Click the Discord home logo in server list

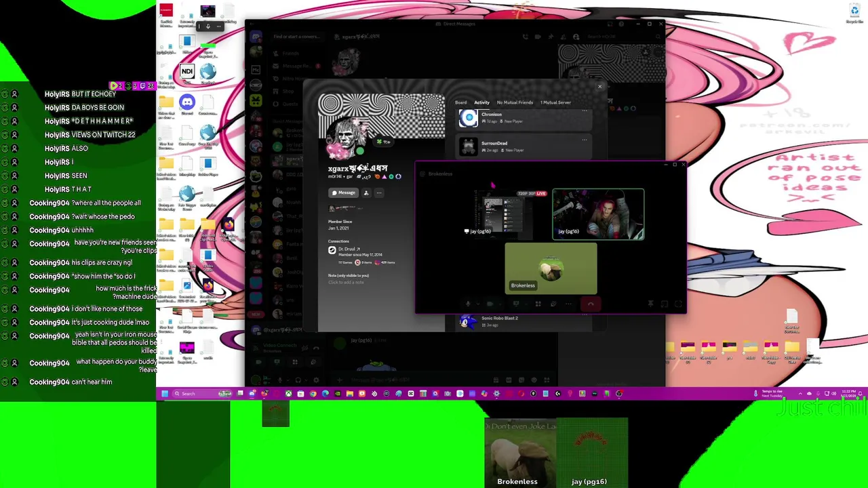click(x=256, y=37)
